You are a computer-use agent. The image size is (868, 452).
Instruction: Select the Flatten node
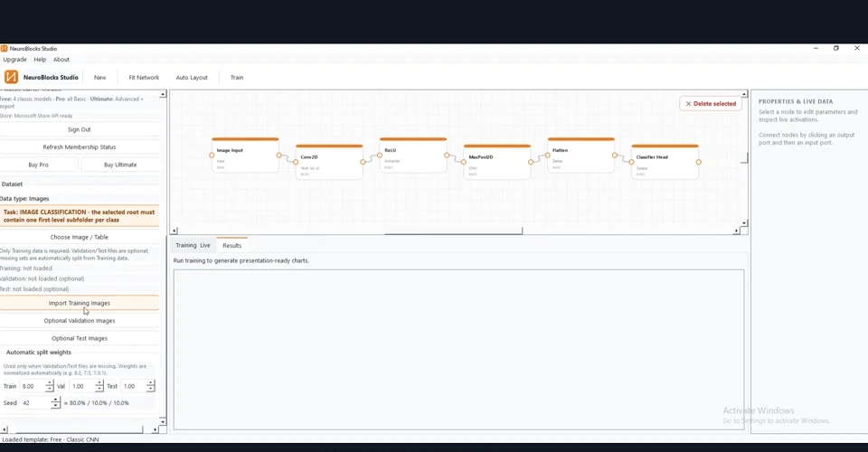point(580,155)
